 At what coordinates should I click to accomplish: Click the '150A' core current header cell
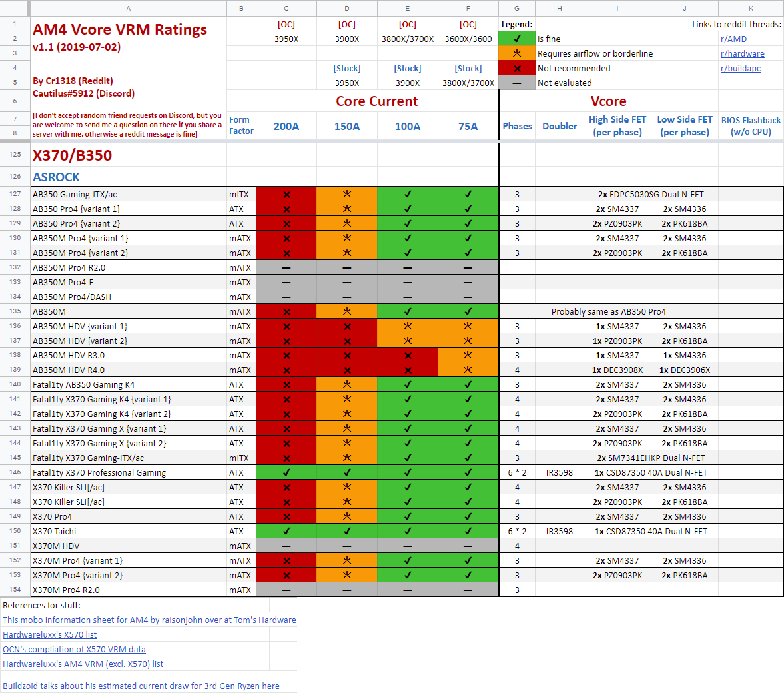(347, 126)
